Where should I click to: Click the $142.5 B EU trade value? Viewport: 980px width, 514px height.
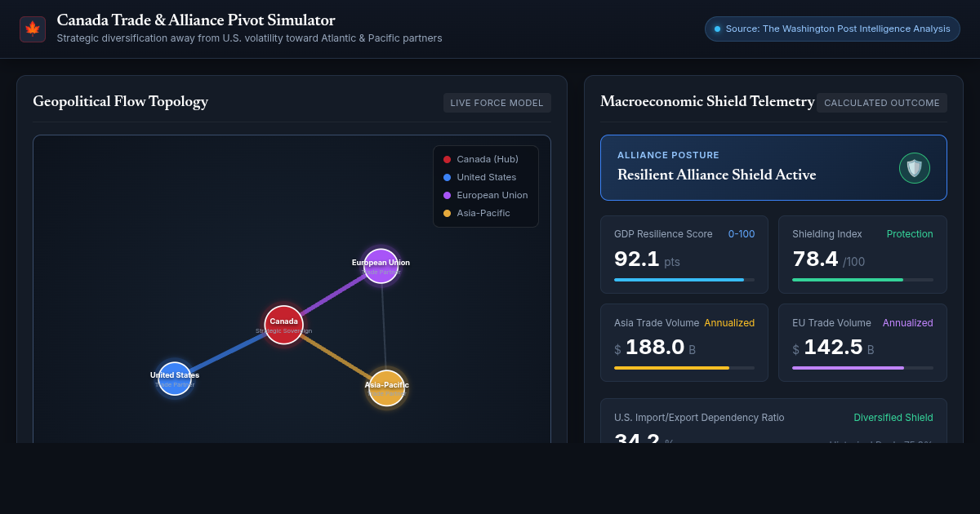point(833,348)
